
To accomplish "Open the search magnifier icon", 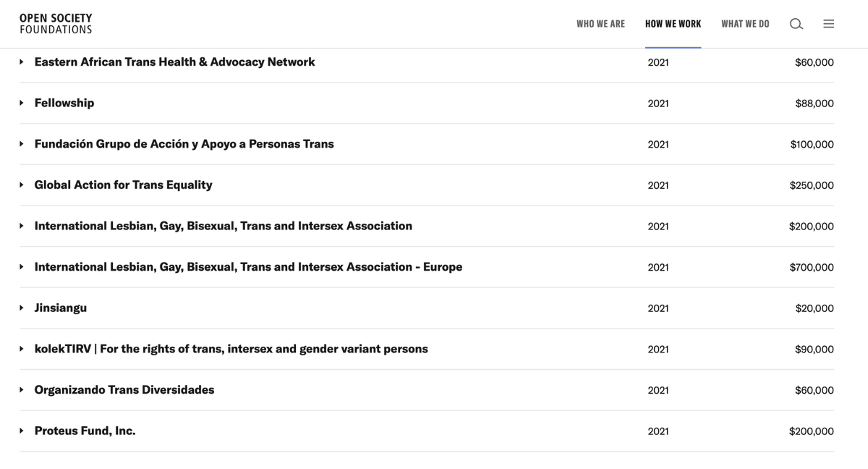I will [796, 24].
